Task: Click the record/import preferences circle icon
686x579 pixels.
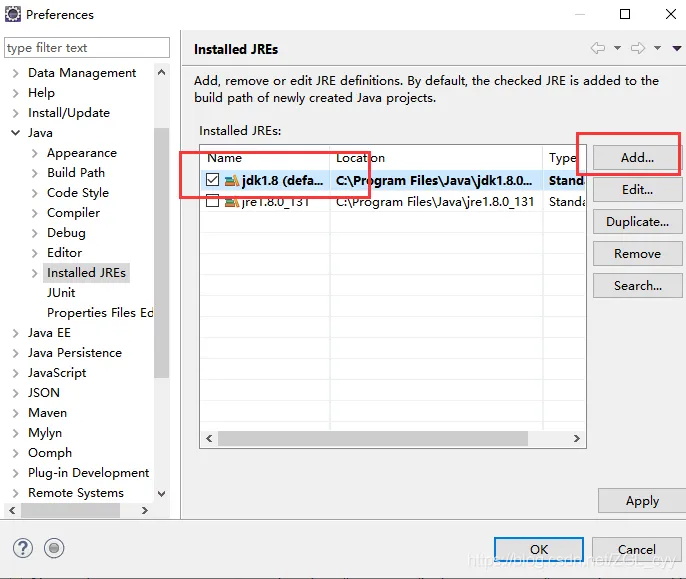Action: (x=54, y=548)
